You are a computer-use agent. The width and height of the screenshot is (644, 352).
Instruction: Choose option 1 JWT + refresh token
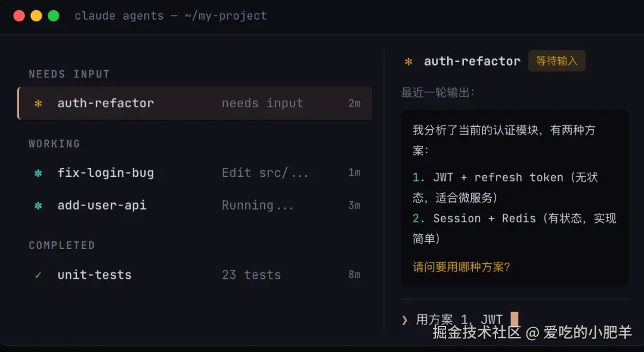tap(505, 188)
